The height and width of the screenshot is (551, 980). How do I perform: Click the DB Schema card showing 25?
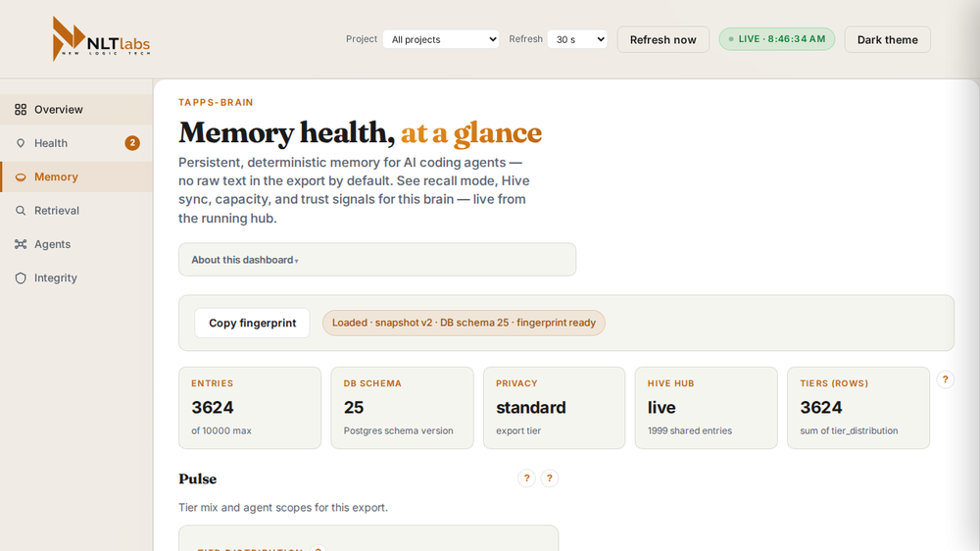[x=402, y=408]
